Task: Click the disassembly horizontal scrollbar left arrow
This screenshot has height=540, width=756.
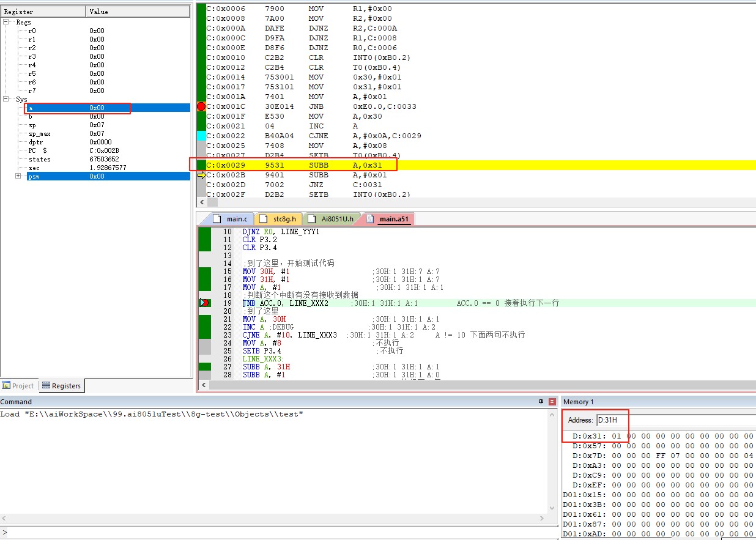Action: (202, 201)
